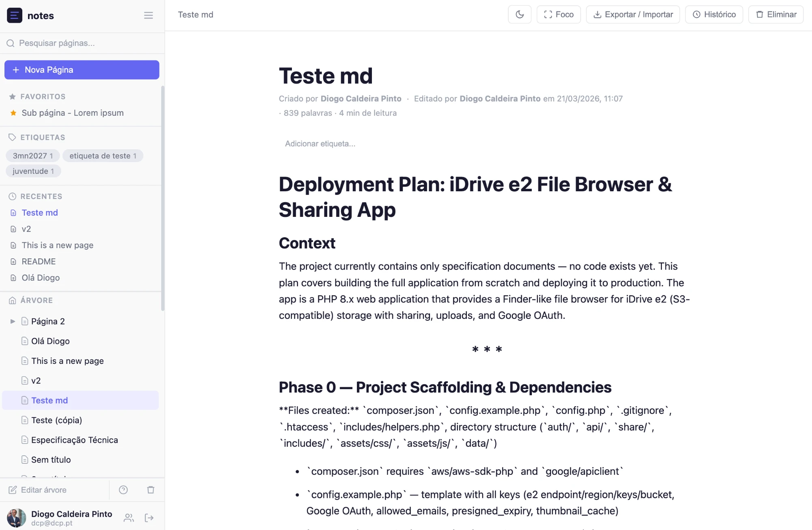Click the Context heading in document
Viewport: 812px width, 530px height.
307,243
